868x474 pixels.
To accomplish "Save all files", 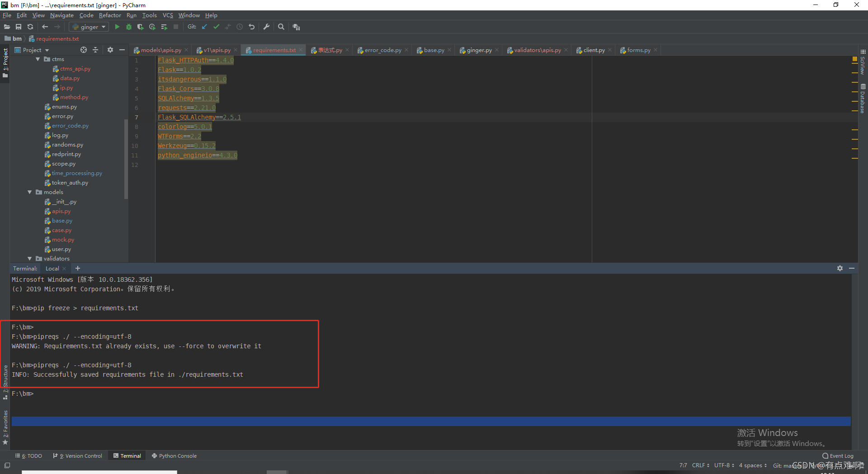I will pyautogui.click(x=19, y=27).
